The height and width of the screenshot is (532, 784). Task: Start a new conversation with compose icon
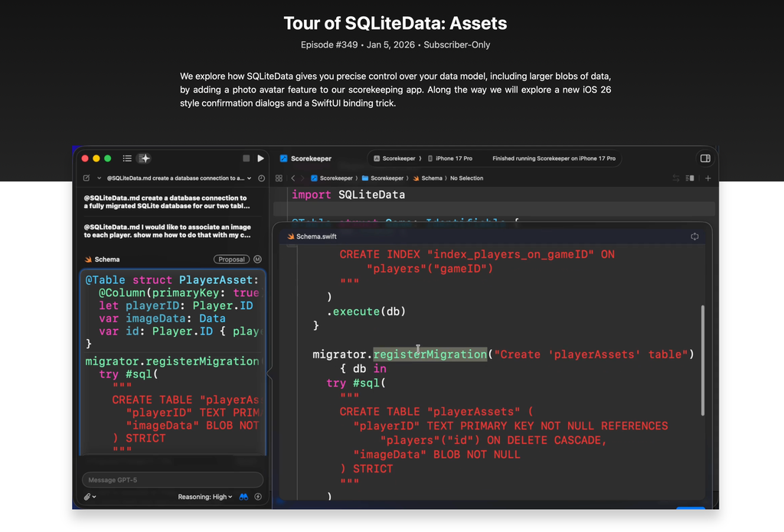[87, 178]
